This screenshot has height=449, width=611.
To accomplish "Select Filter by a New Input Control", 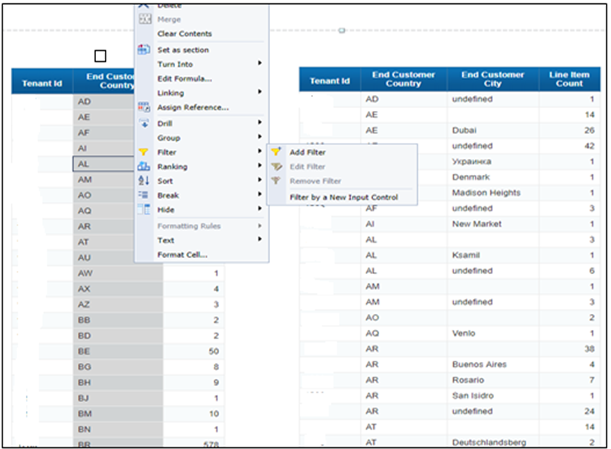I will coord(343,197).
